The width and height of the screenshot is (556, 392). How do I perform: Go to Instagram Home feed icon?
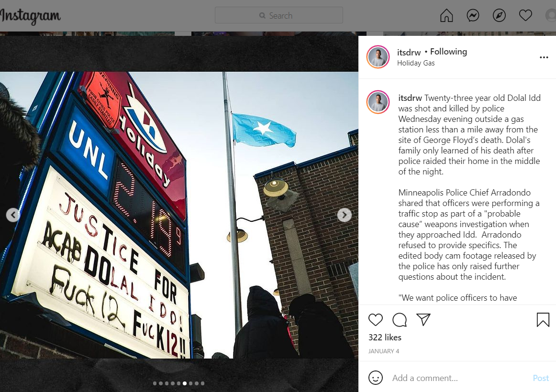coord(446,16)
